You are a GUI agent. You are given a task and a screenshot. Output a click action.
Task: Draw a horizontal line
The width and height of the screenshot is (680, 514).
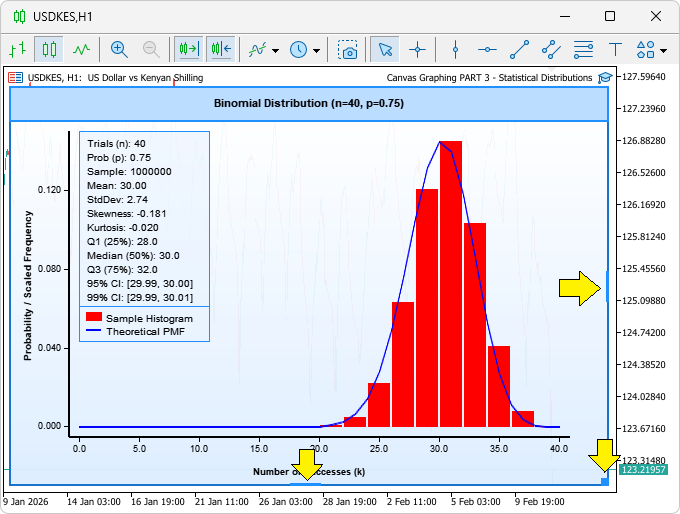coord(487,48)
